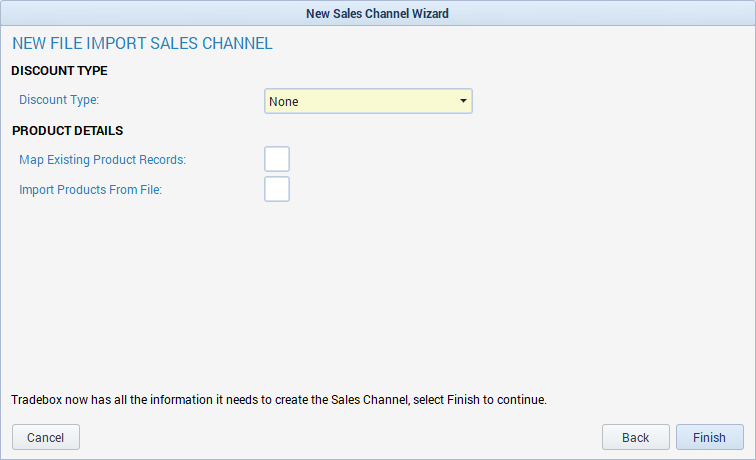
Task: Click Finish to create the Sales Channel
Action: point(709,437)
